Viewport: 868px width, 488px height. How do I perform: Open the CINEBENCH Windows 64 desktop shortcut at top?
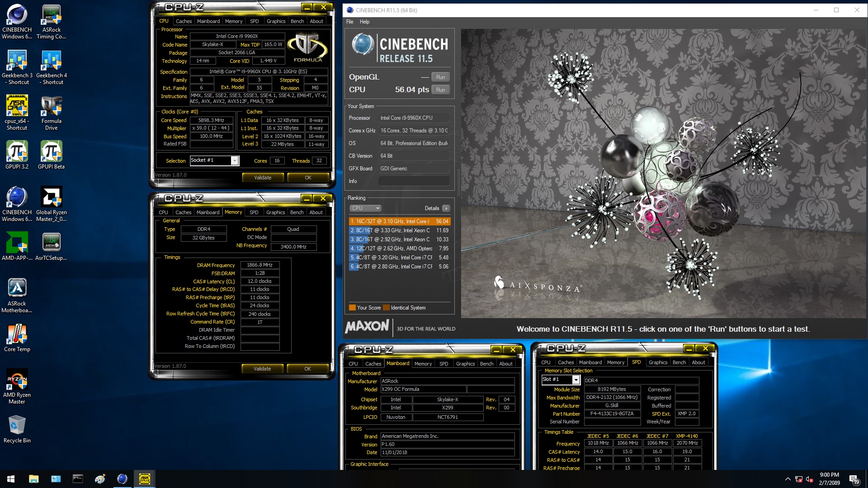coord(17,22)
